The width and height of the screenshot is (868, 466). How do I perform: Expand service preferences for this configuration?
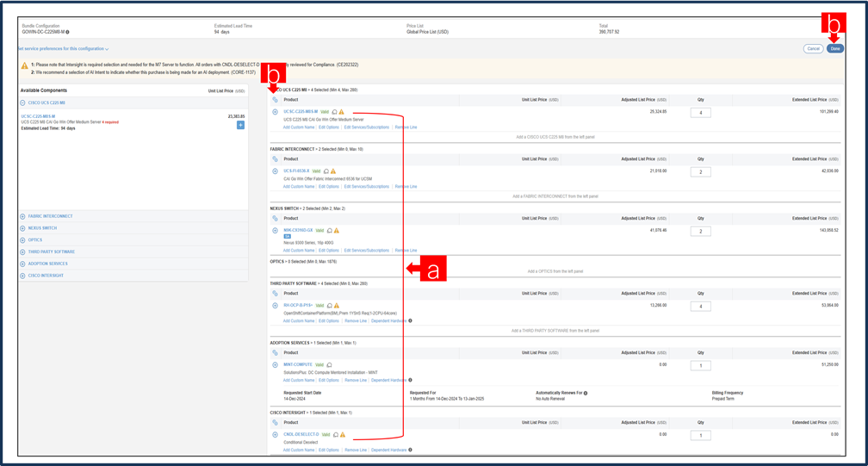point(63,49)
